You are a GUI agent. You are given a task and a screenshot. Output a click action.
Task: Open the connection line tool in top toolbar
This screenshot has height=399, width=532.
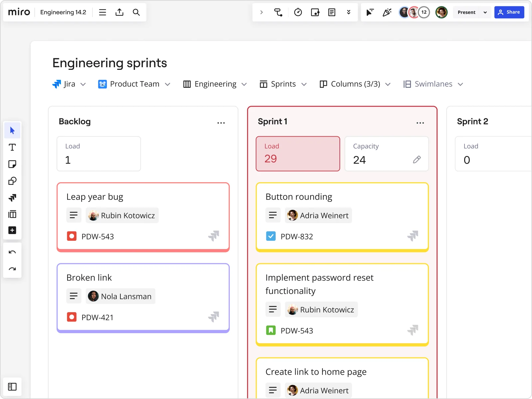click(x=278, y=12)
